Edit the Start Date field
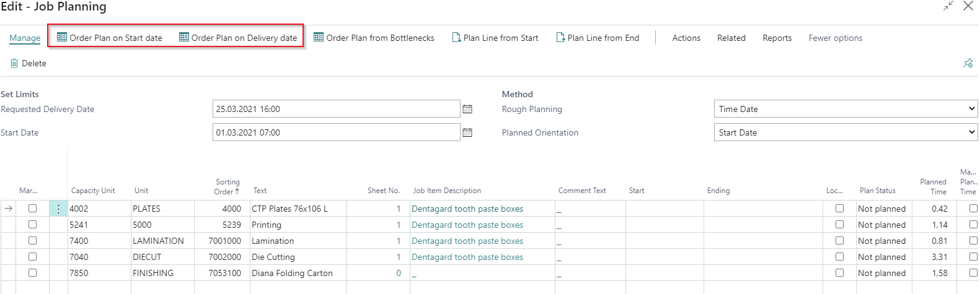 pos(336,132)
